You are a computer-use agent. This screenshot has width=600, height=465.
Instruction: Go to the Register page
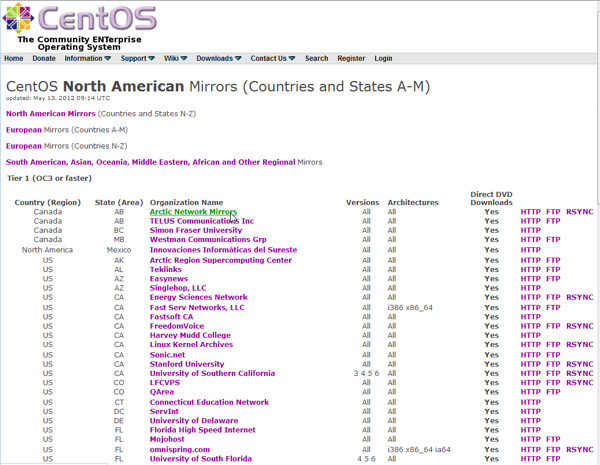click(351, 59)
